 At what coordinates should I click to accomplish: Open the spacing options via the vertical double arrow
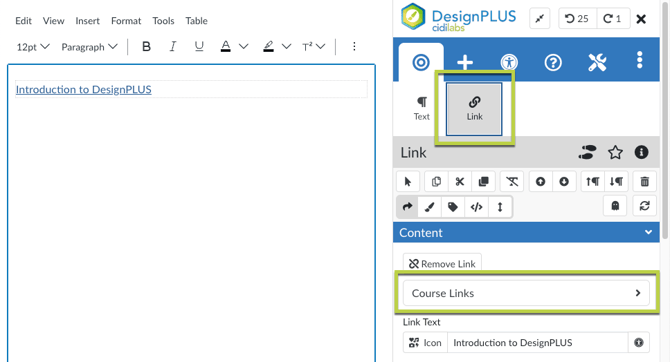coord(500,207)
